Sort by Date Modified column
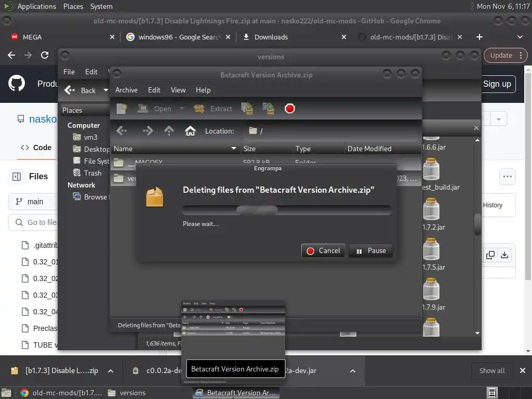The width and height of the screenshot is (532, 399). tap(382, 149)
